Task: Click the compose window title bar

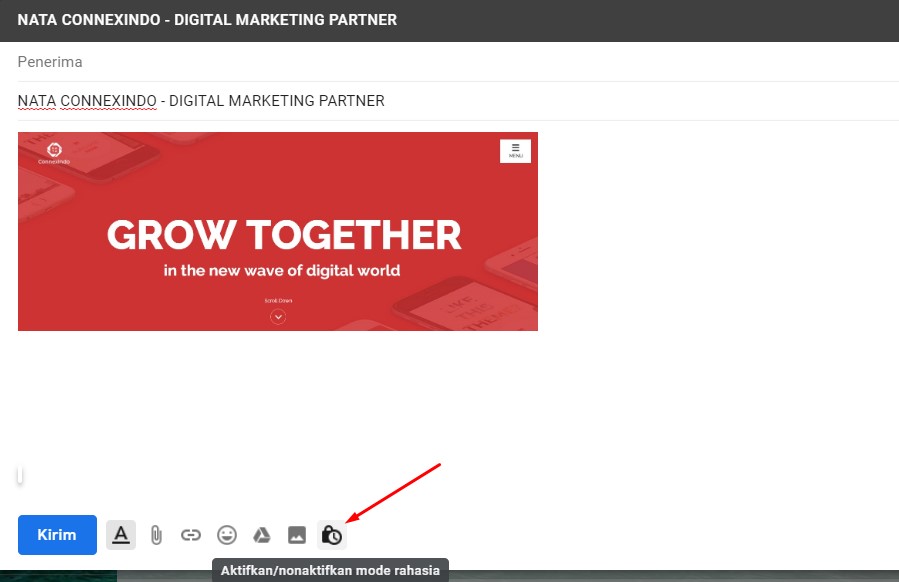Action: click(450, 20)
